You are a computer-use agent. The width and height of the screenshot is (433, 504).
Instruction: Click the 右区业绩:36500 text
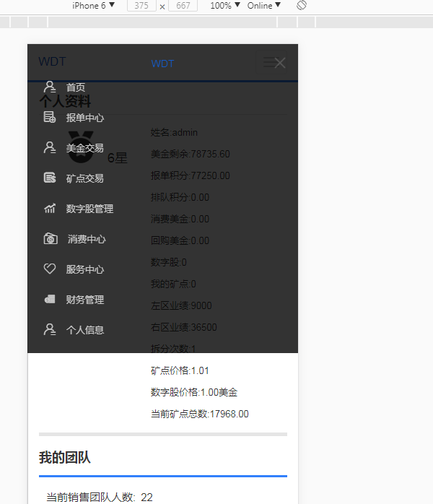[184, 327]
